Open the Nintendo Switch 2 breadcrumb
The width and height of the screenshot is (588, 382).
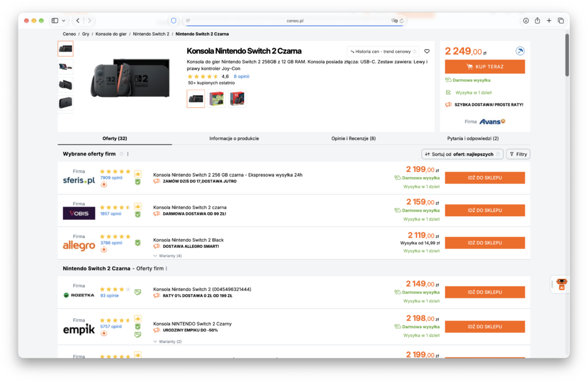[x=151, y=34]
